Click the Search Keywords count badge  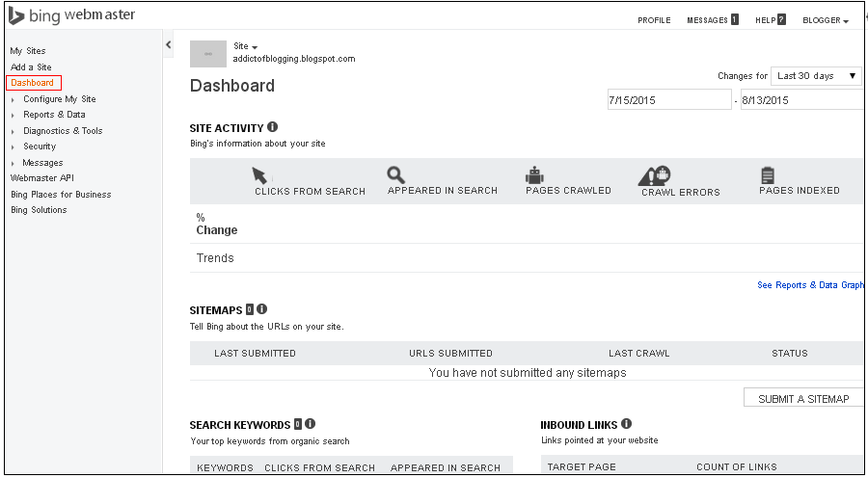click(x=298, y=425)
